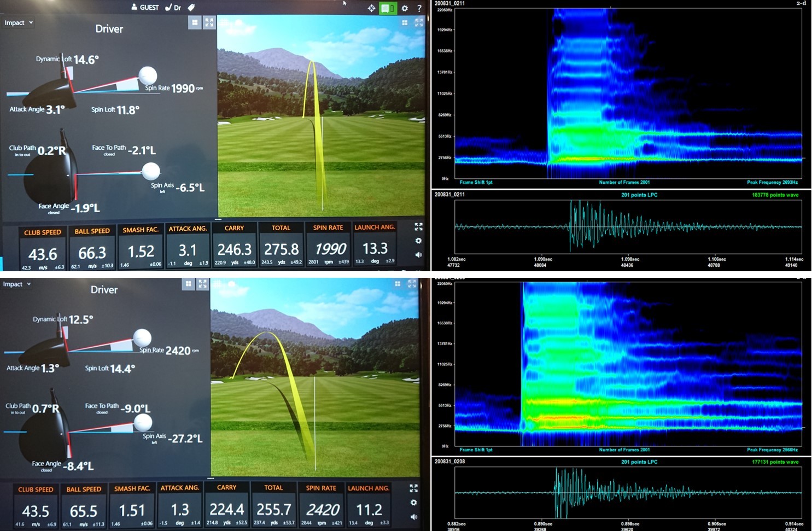The image size is (812, 531).
Task: Select the GUEST player profile
Action: point(145,8)
